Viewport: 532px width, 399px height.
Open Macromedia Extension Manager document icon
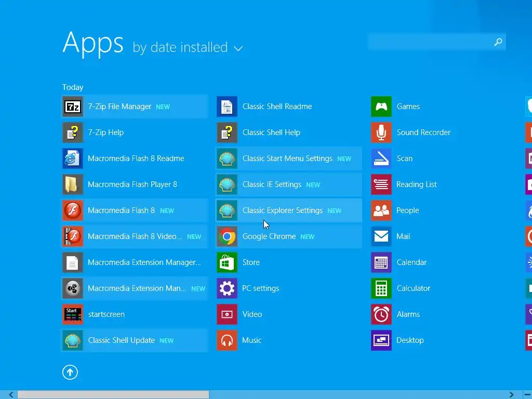73,262
